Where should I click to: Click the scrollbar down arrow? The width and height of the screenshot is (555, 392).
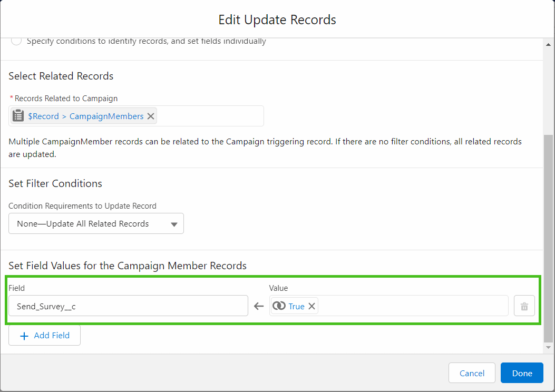(548, 348)
